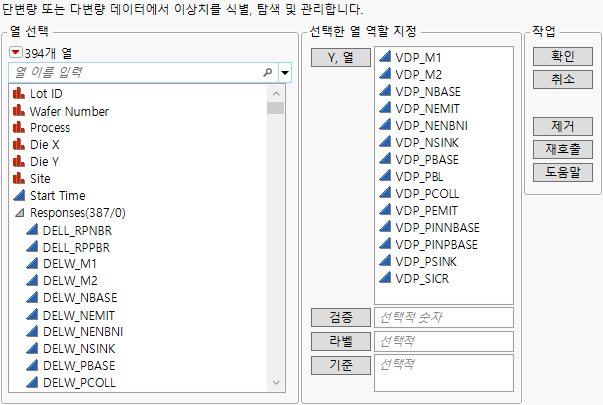Click the 재호출 recall button

(563, 149)
